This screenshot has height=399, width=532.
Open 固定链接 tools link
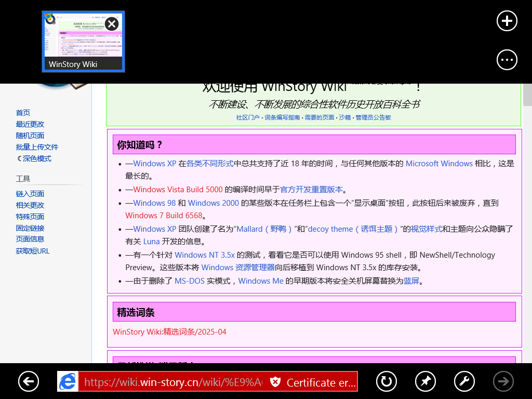(x=30, y=228)
